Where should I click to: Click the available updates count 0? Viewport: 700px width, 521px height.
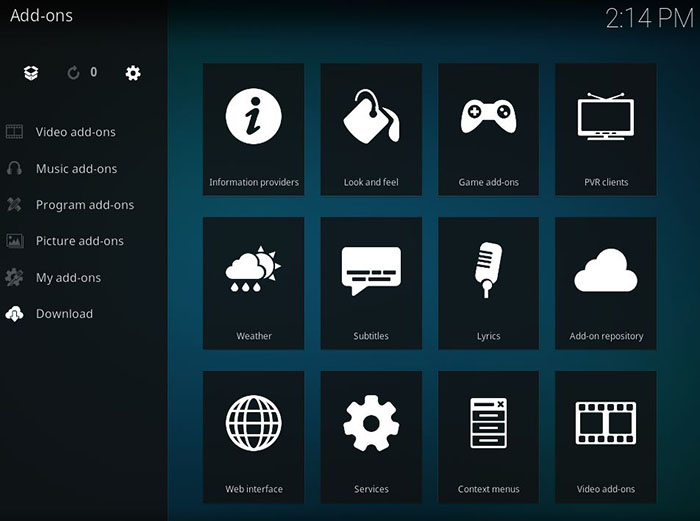click(93, 72)
